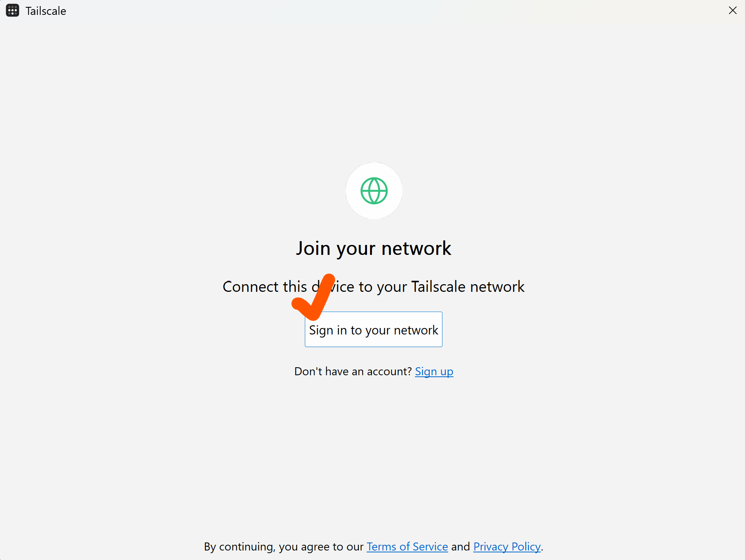Select the word Join in the heading
This screenshot has width=745, height=560.
[313, 248]
